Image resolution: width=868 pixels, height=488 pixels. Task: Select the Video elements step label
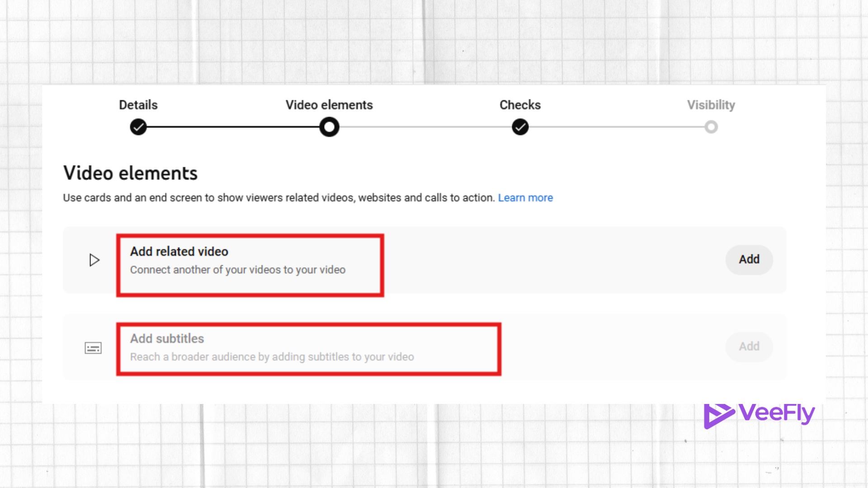tap(329, 105)
